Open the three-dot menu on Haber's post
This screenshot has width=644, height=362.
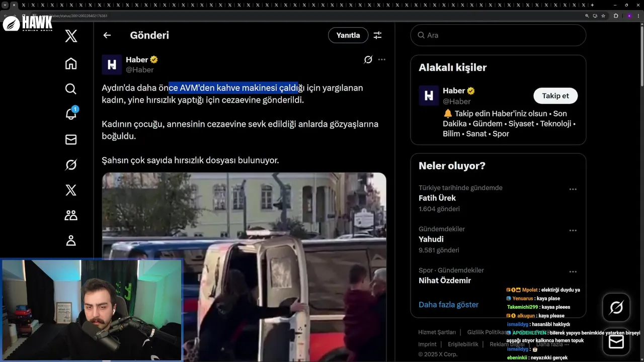point(382,60)
